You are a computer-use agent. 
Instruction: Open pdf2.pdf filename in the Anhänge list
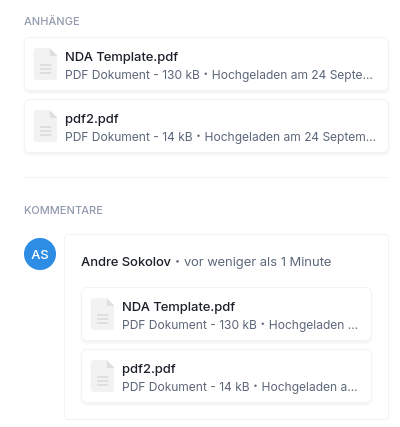pyautogui.click(x=92, y=119)
